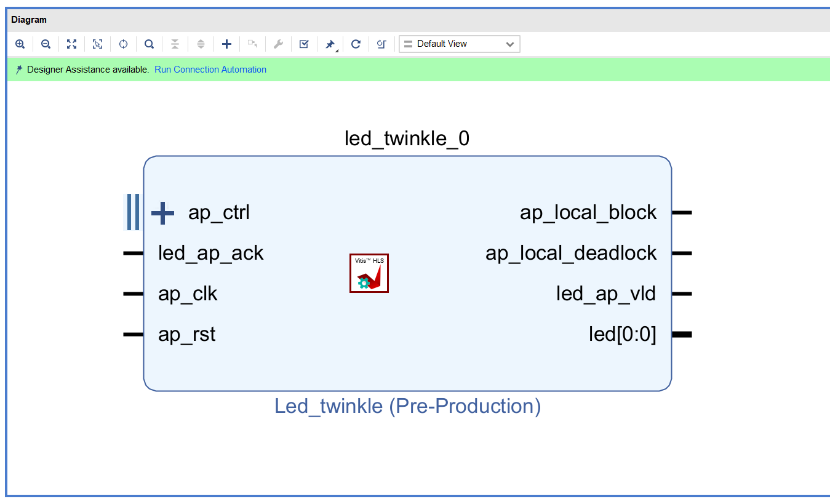
Task: Click the Customize Block wrench icon
Action: pos(278,44)
